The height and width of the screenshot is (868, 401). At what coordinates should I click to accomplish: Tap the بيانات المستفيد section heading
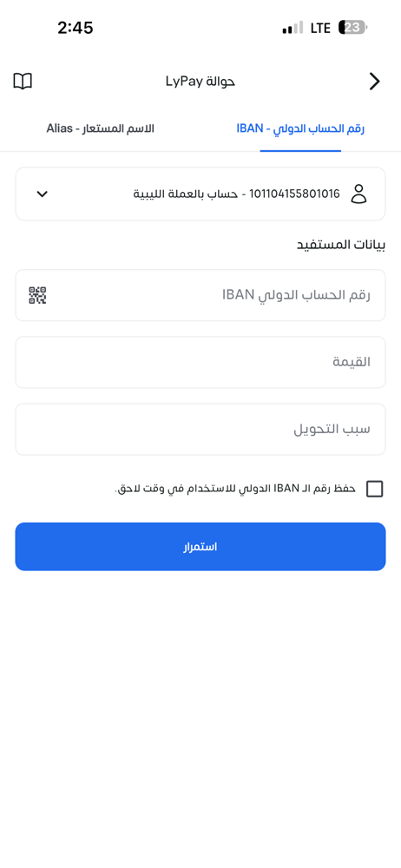[x=342, y=246]
